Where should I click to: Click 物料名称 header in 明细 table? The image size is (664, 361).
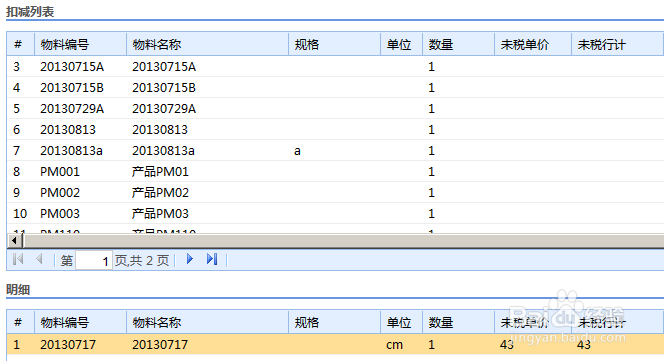tap(208, 322)
